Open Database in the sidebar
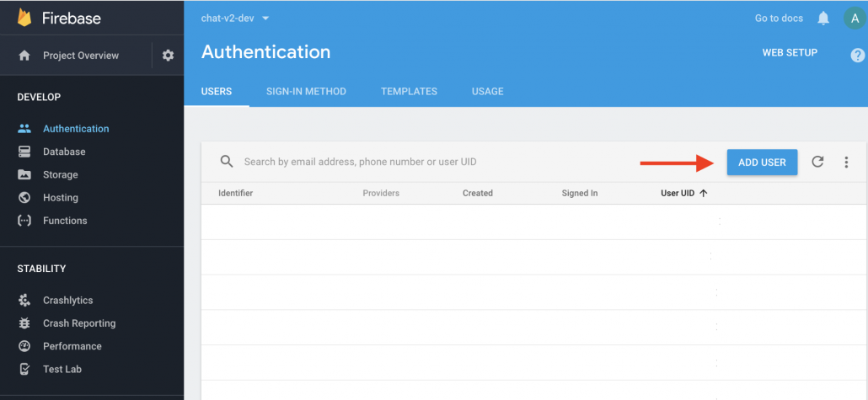The width and height of the screenshot is (868, 400). click(x=64, y=152)
